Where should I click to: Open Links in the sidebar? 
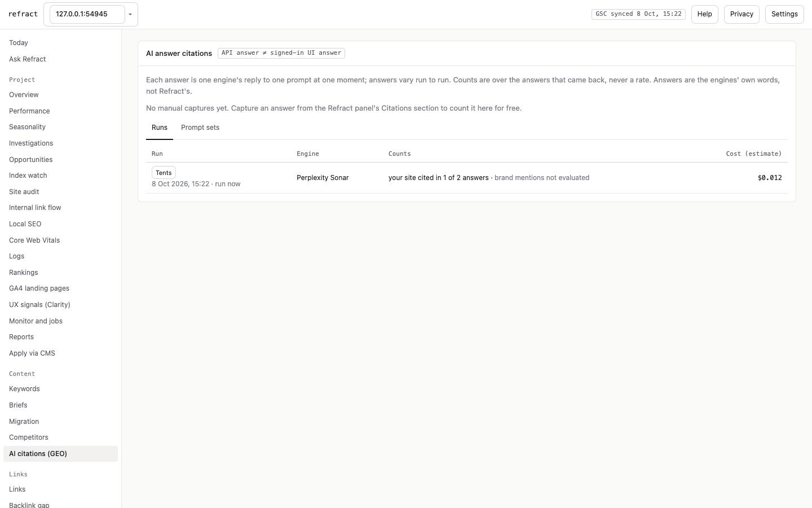tap(61, 489)
